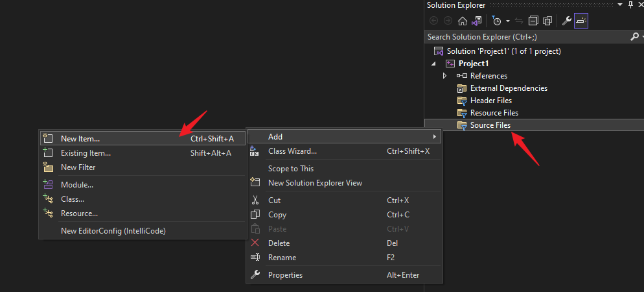Collapse the Project1 tree node

pos(433,64)
